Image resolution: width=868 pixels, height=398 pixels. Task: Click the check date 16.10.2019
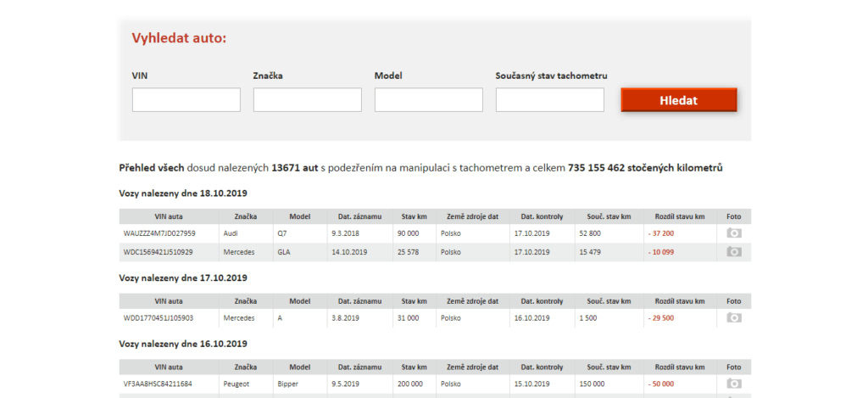pos(532,318)
